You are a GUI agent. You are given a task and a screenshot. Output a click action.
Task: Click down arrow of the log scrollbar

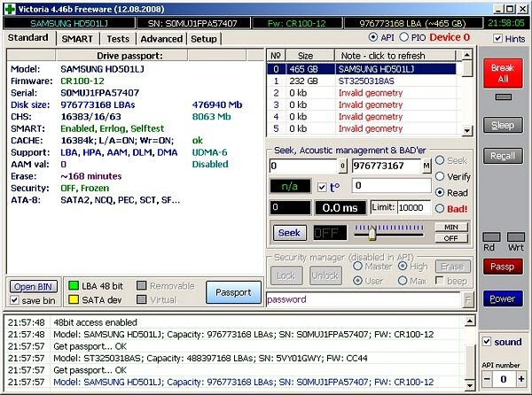tap(470, 385)
